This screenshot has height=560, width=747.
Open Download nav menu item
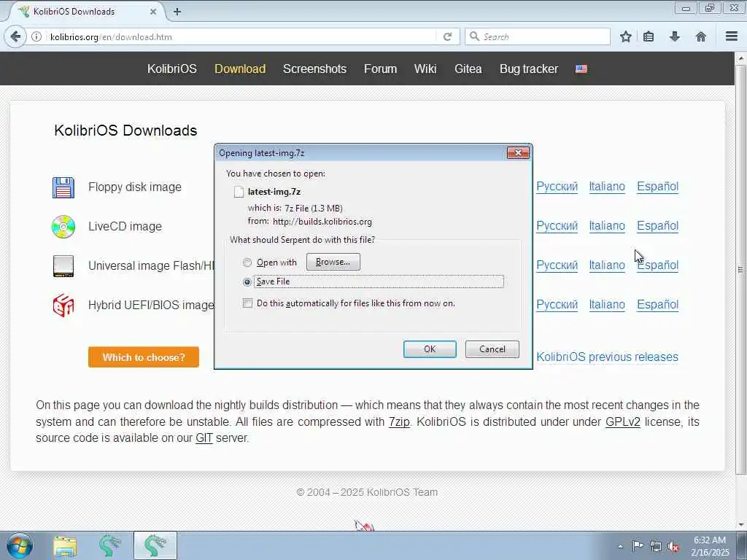240,69
